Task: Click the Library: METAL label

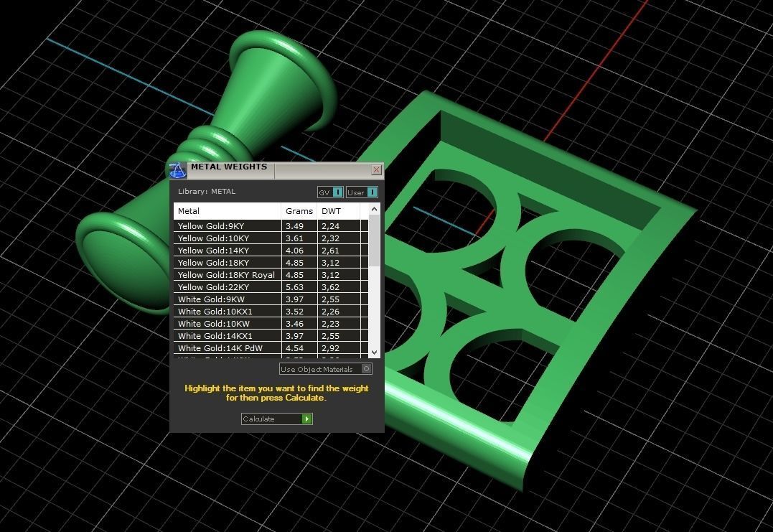Action: click(207, 191)
